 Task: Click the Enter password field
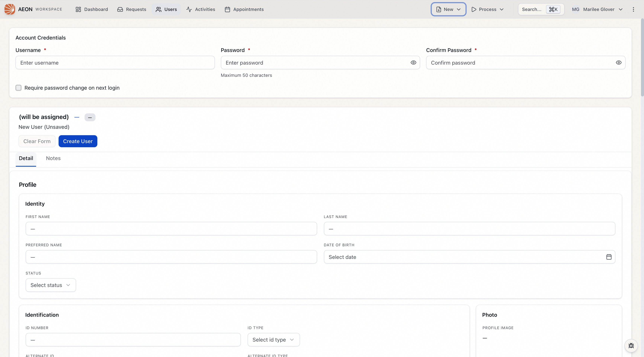[320, 63]
